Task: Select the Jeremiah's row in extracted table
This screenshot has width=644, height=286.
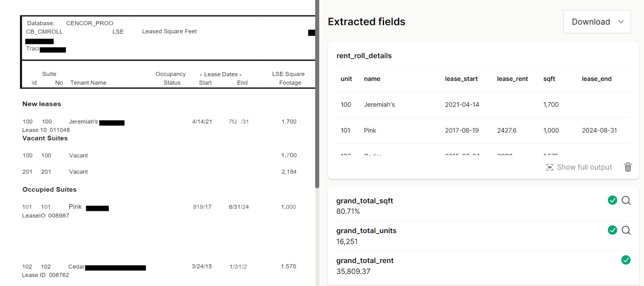Action: (x=483, y=105)
